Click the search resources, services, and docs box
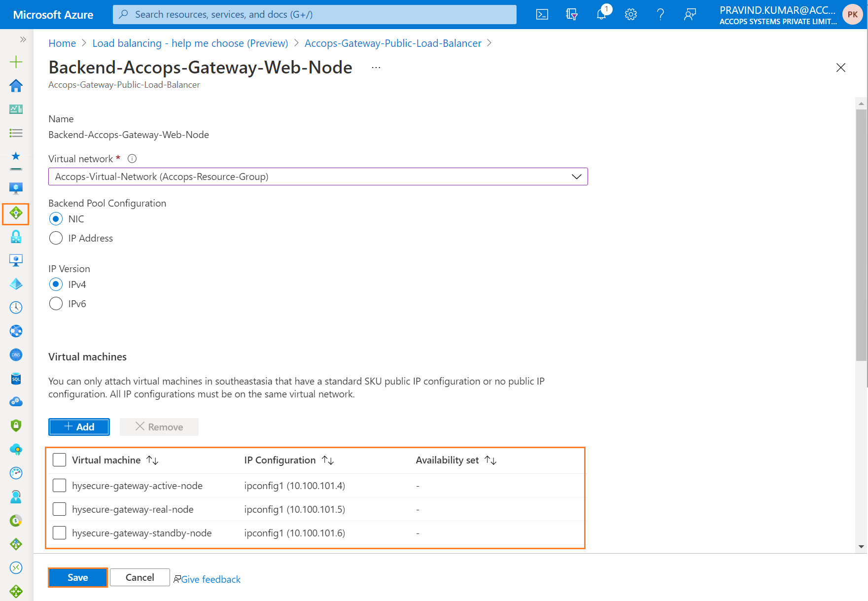The height and width of the screenshot is (601, 868). [314, 14]
